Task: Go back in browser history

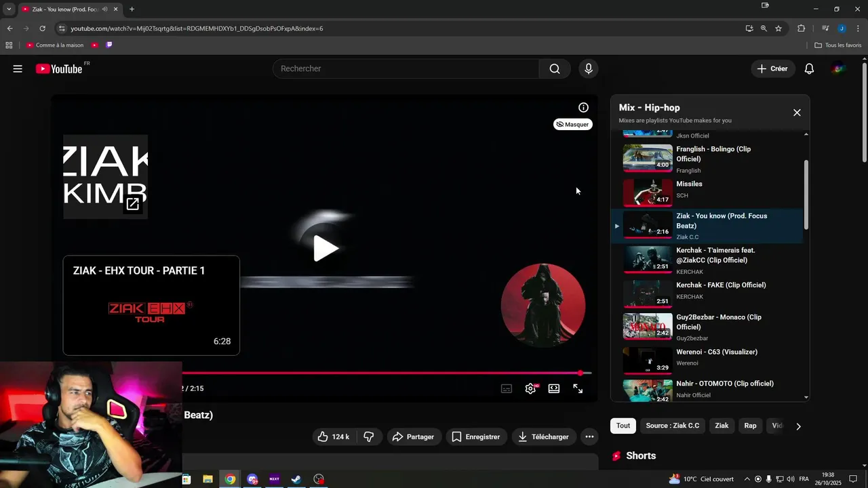Action: [x=9, y=28]
